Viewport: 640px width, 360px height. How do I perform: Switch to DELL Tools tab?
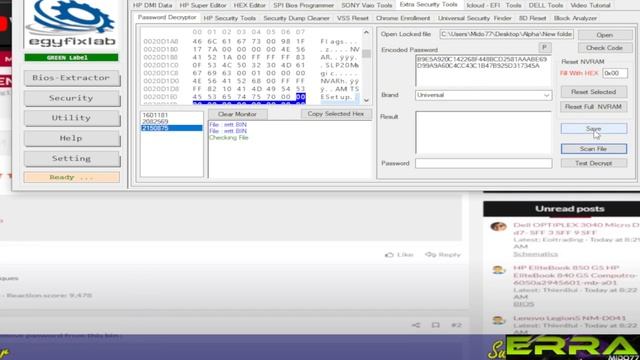pyautogui.click(x=546, y=5)
